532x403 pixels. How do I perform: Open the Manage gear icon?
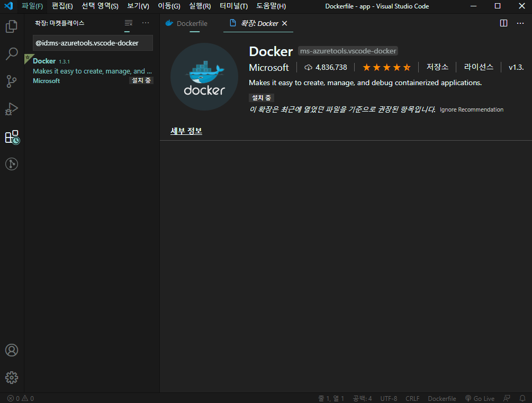coord(12,378)
